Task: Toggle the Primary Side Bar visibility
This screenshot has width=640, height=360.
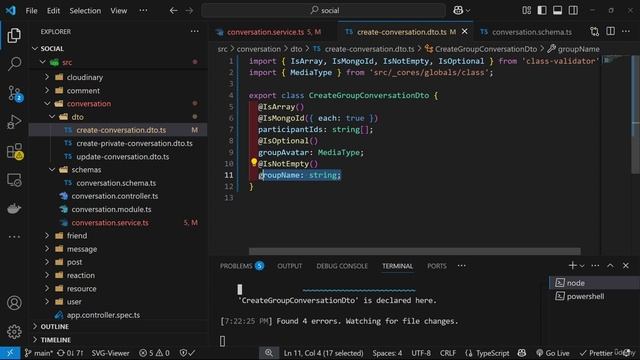Action: [542, 10]
